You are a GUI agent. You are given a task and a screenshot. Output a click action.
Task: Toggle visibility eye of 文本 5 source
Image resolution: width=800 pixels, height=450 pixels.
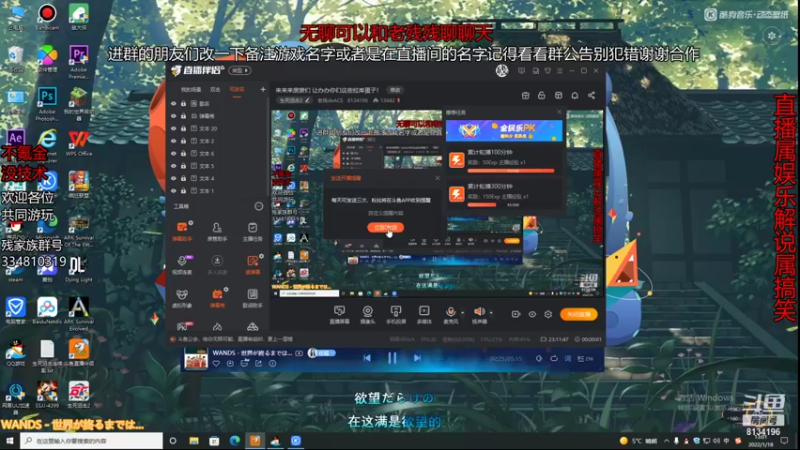pos(173,166)
